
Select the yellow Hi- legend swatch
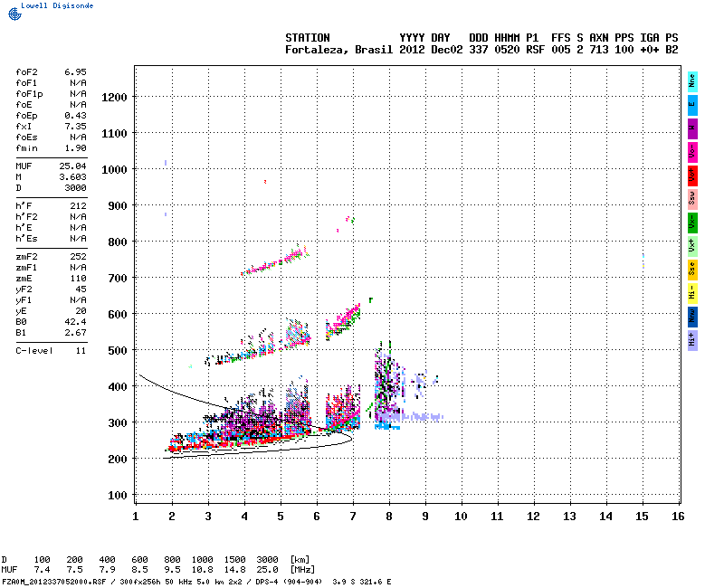point(692,293)
